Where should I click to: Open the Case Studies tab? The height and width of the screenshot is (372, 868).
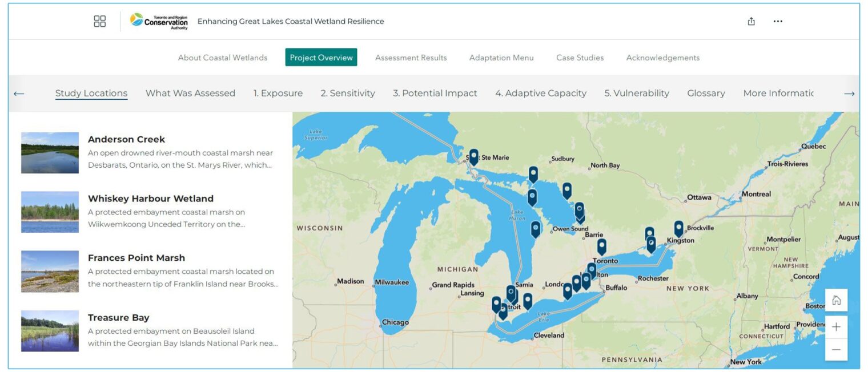[580, 57]
